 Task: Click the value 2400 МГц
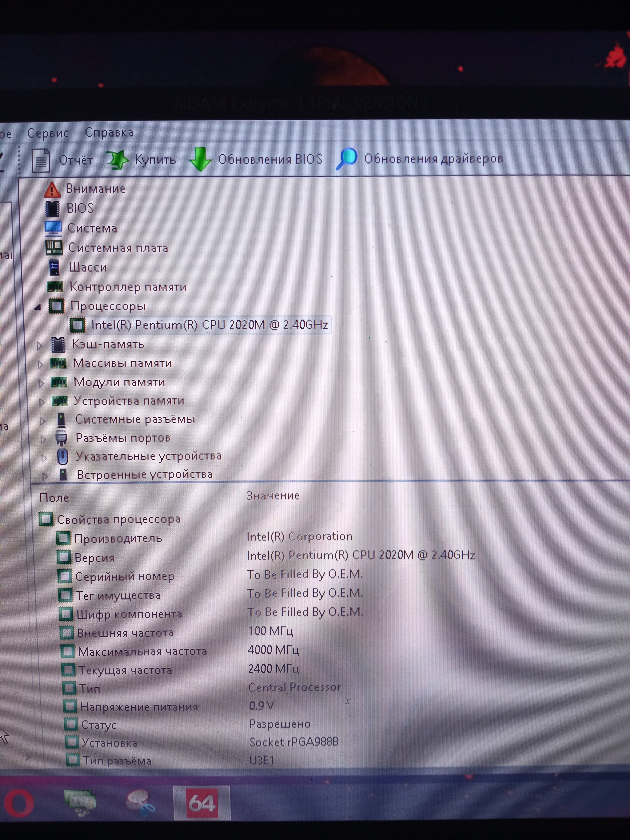click(274, 668)
